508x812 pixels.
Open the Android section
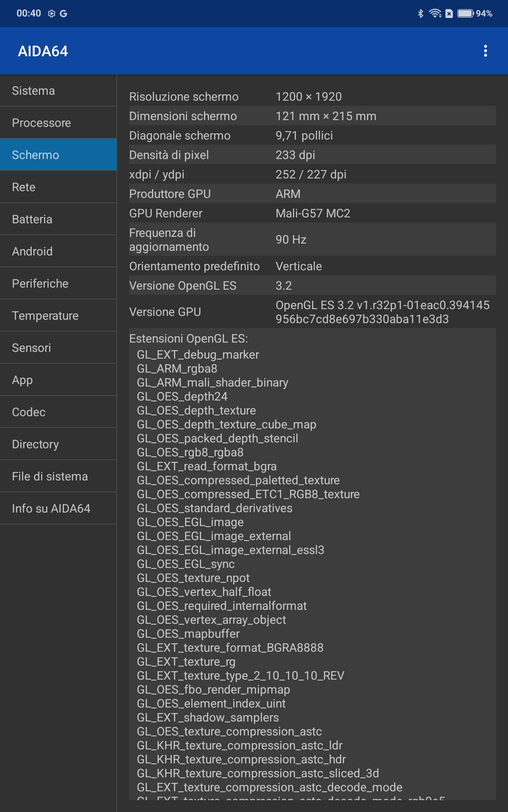click(58, 251)
